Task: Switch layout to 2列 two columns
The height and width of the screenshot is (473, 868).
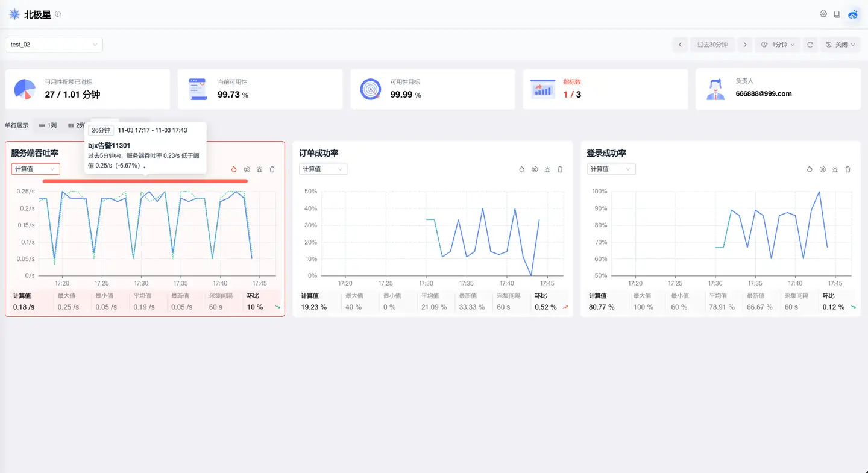Action: click(x=77, y=125)
